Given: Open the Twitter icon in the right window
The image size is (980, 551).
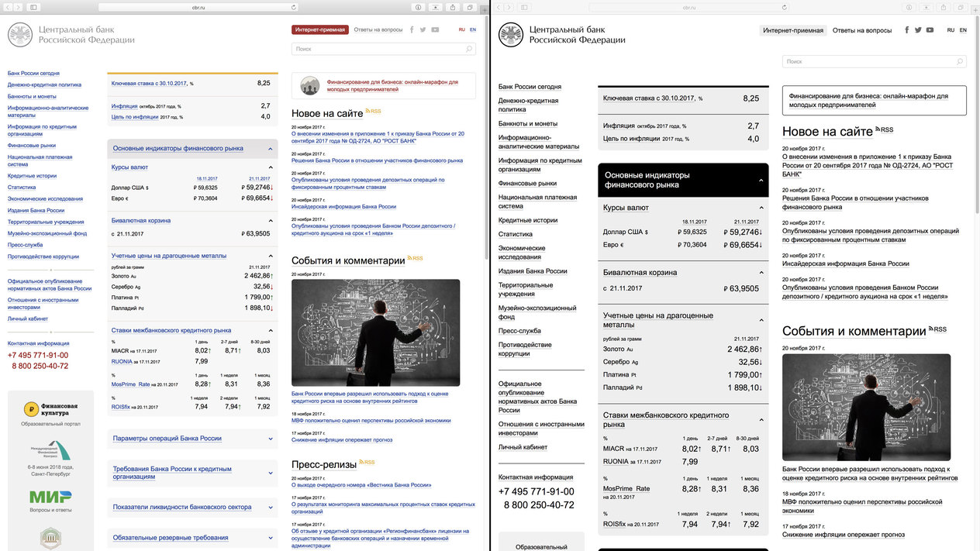Looking at the screenshot, I should pos(918,30).
